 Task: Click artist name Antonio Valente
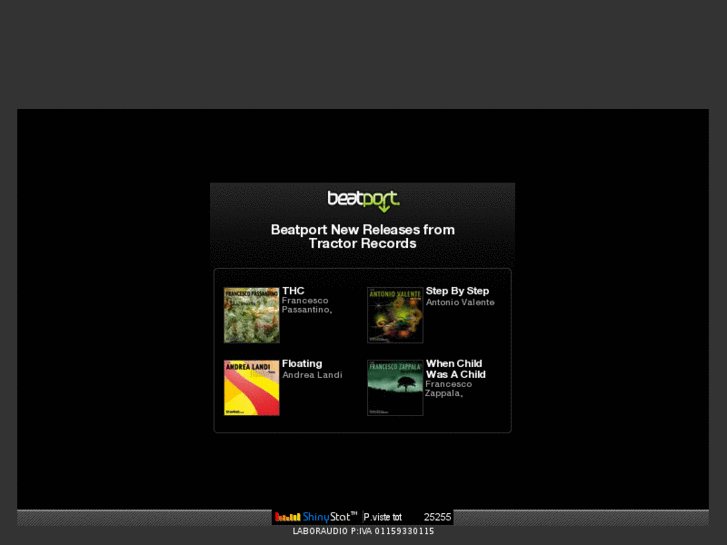point(460,302)
